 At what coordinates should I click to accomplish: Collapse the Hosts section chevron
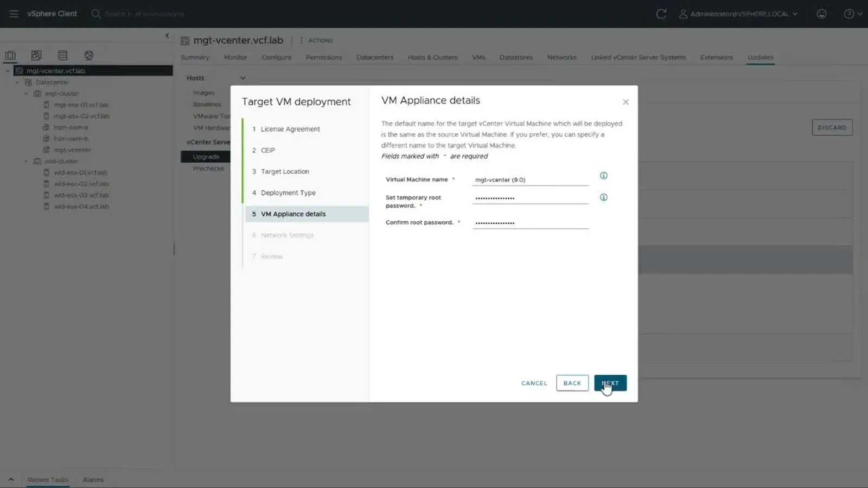point(242,78)
